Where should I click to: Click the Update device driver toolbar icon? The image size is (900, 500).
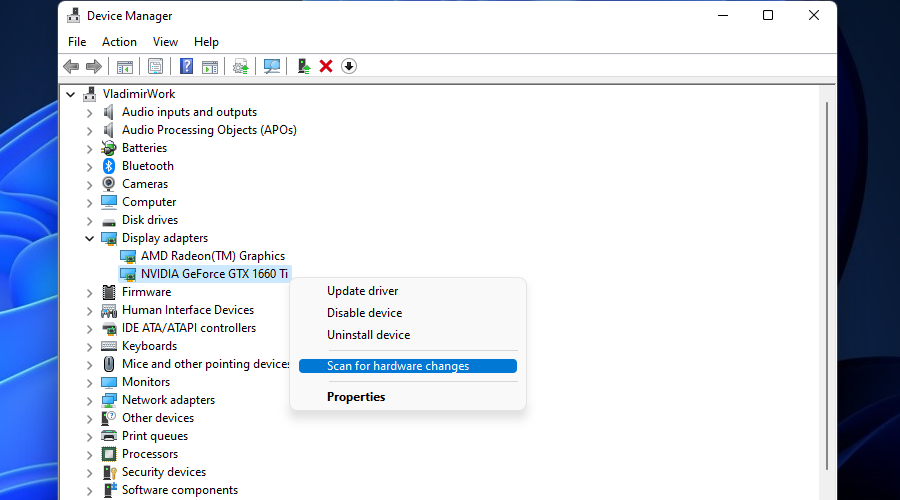click(240, 67)
